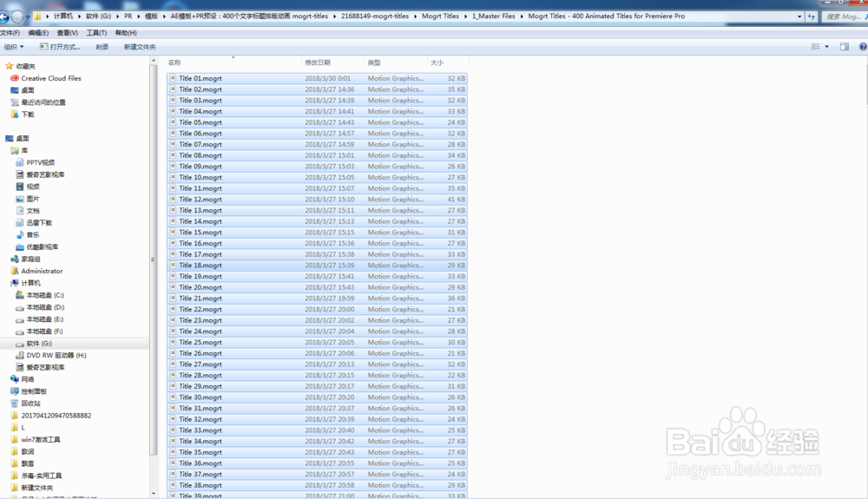
Task: Click the 本地磁盘 (D:) drive icon
Action: click(20, 307)
